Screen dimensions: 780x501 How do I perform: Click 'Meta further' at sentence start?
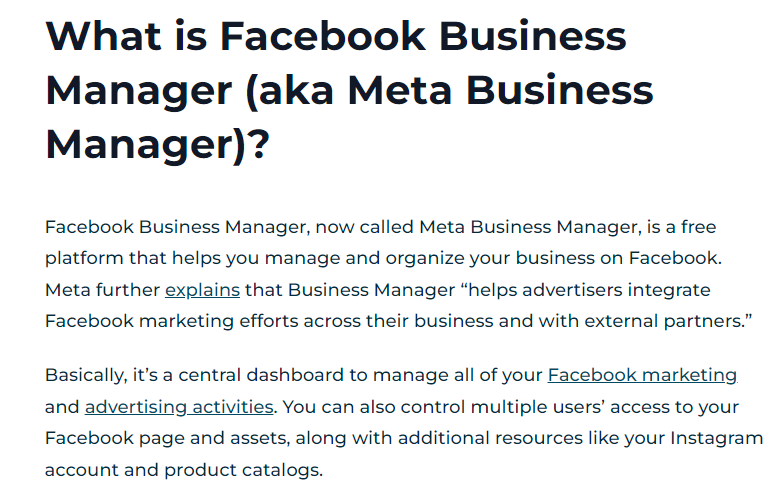click(102, 290)
